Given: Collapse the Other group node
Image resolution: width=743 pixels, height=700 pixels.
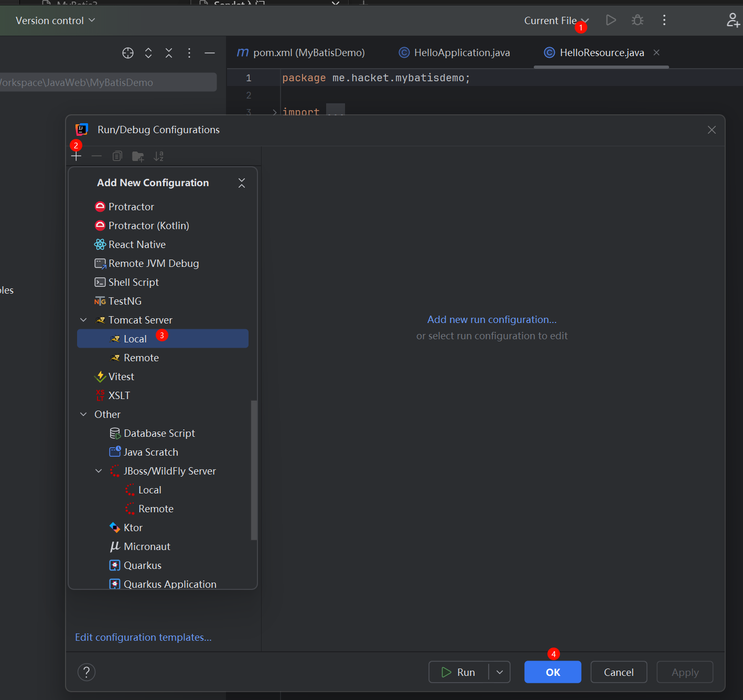Looking at the screenshot, I should point(83,414).
